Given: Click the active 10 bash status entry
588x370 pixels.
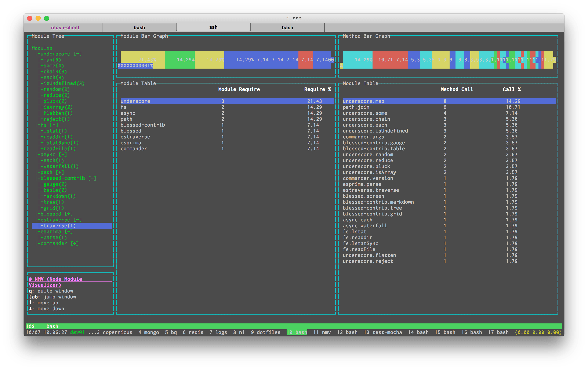Looking at the screenshot, I should (x=297, y=332).
